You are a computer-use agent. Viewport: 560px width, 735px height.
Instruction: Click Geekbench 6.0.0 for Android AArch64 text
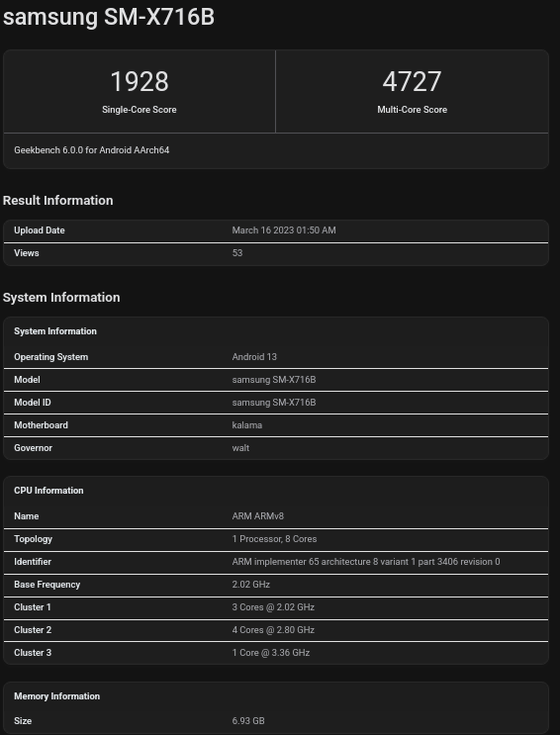pos(91,150)
